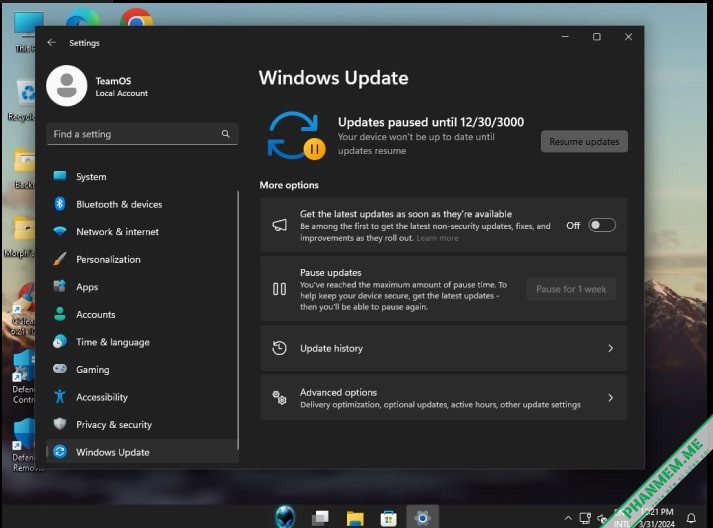713x528 pixels.
Task: Click the Advanced options gears icon
Action: point(279,397)
